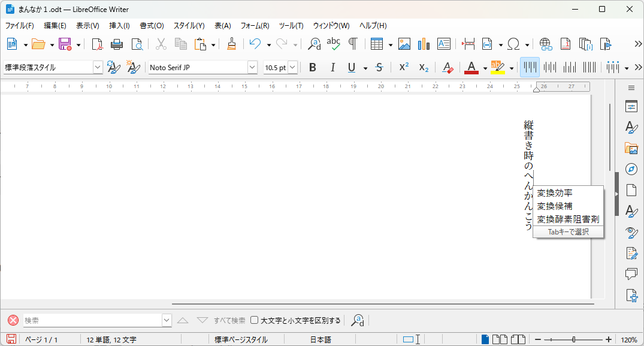Viewport: 644px width, 346px height.
Task: Insert an image icon
Action: 404,44
